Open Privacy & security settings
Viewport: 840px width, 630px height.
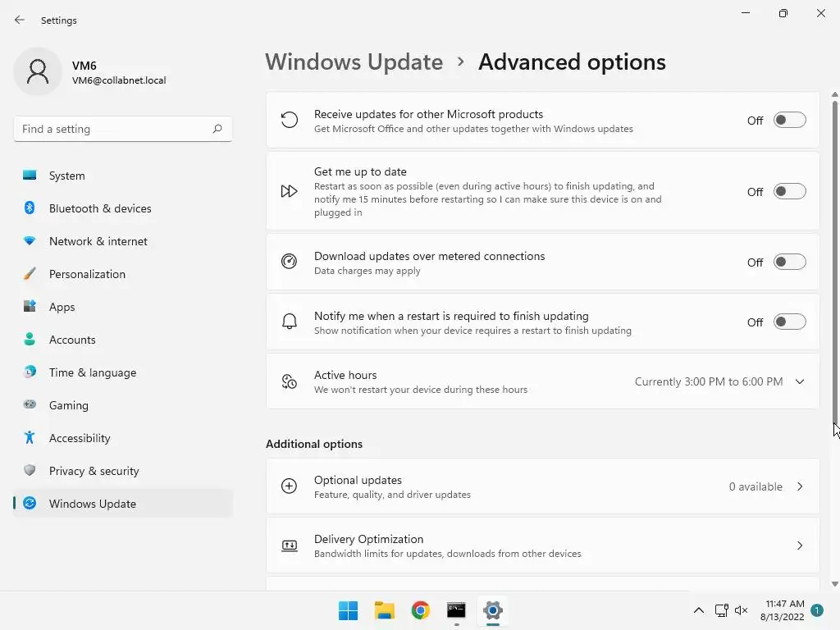coord(123,470)
